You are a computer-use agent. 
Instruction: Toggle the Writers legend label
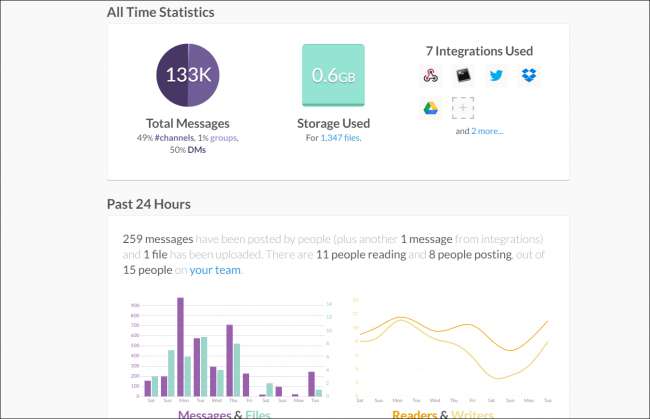pos(474,414)
